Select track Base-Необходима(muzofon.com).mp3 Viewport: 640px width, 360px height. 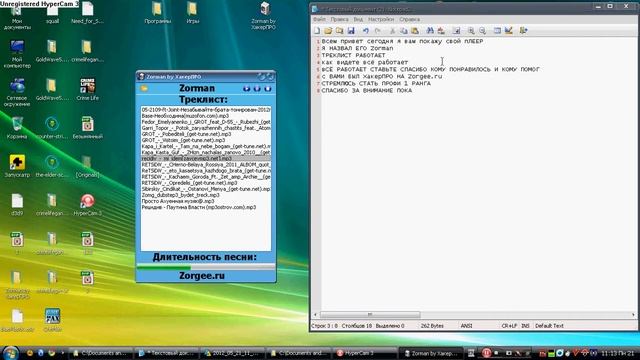click(x=206, y=116)
